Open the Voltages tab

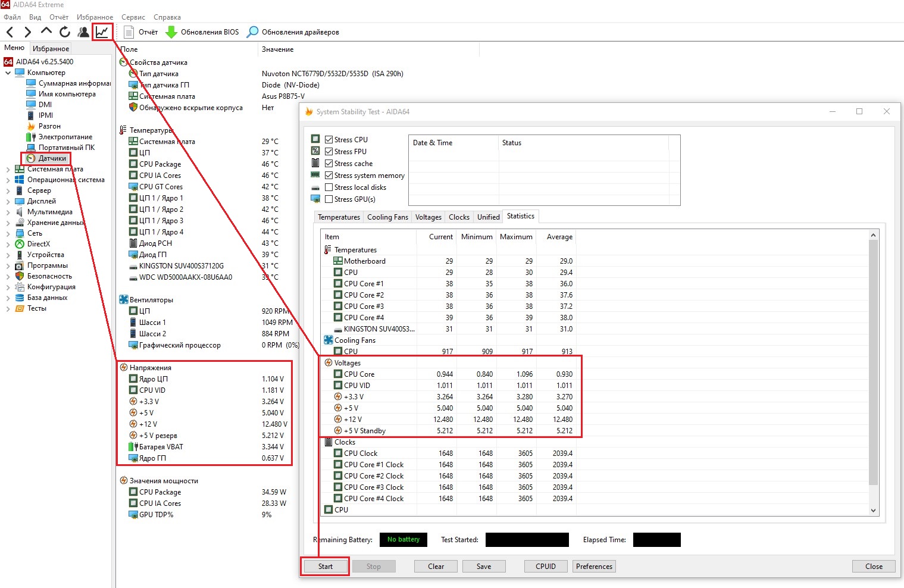click(x=428, y=217)
